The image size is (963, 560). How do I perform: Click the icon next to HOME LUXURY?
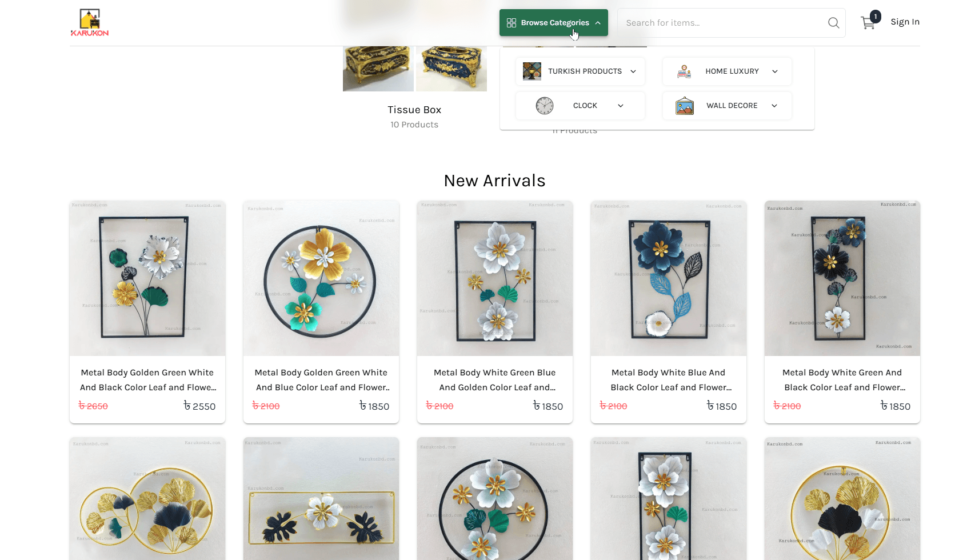click(x=684, y=71)
